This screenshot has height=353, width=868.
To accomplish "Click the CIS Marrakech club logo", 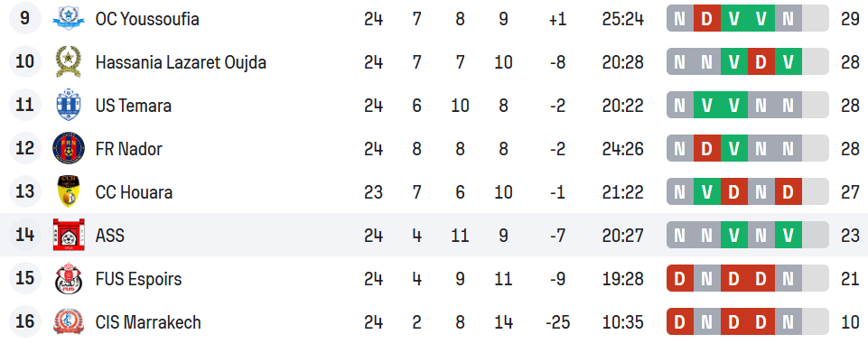I will point(69,321).
